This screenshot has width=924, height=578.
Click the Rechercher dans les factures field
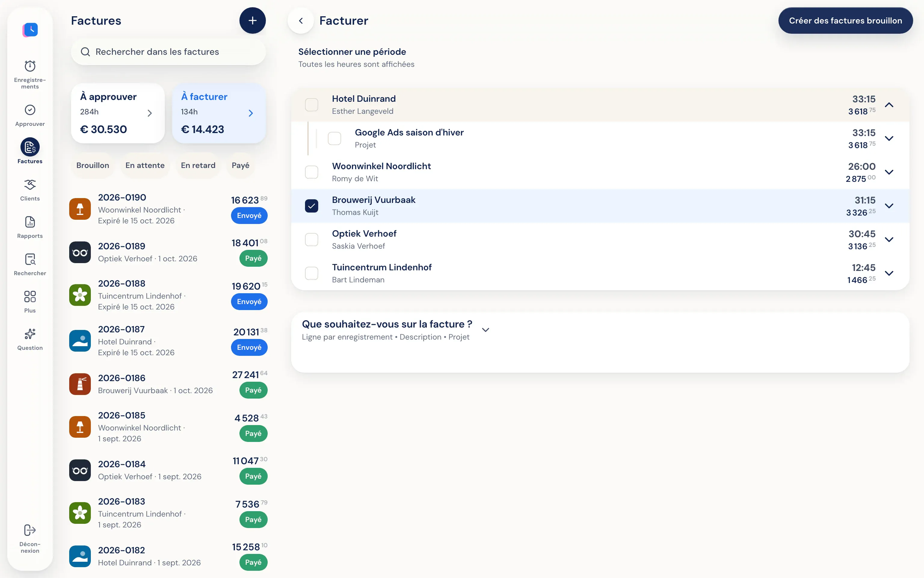point(168,51)
